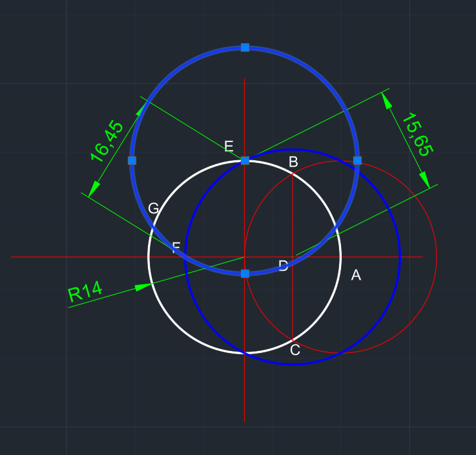Click the point label B
This screenshot has height=455, width=476.
293,162
